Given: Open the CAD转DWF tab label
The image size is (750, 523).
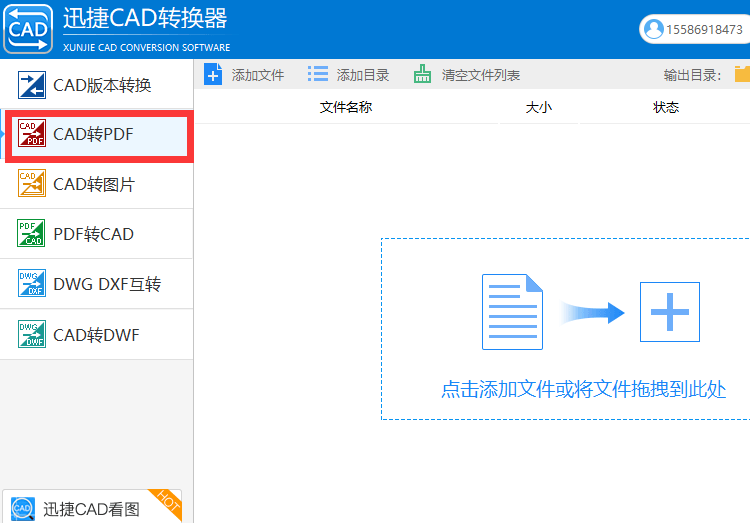Looking at the screenshot, I should click(96, 335).
